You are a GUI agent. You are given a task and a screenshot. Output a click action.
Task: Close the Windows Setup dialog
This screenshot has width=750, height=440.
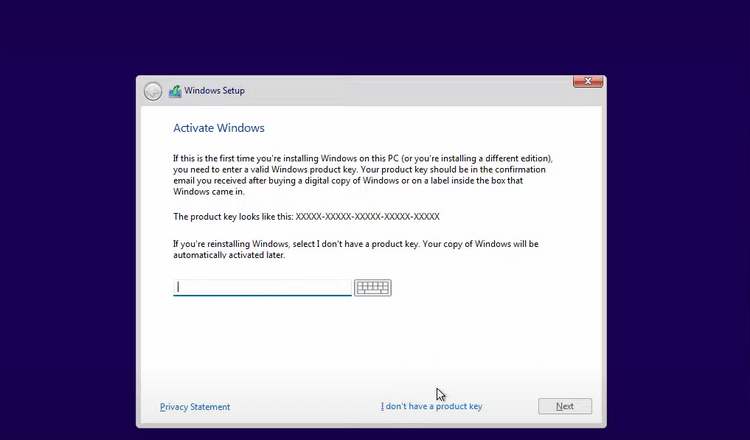point(588,81)
